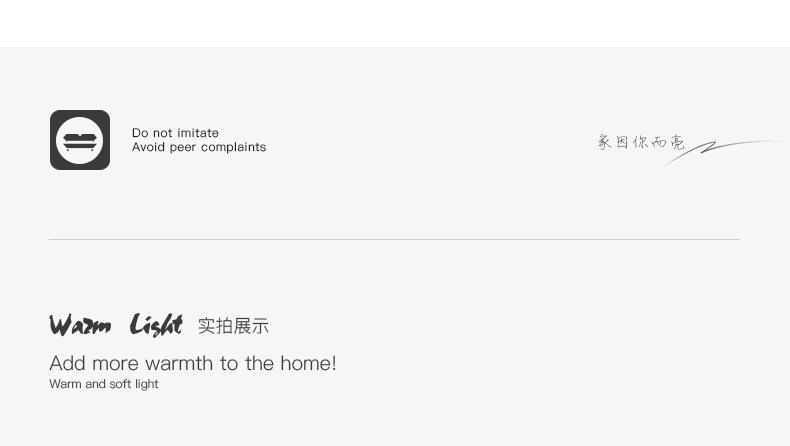Image resolution: width=790 pixels, height=446 pixels.
Task: Click the word "complaints" in the notice
Action: click(233, 147)
